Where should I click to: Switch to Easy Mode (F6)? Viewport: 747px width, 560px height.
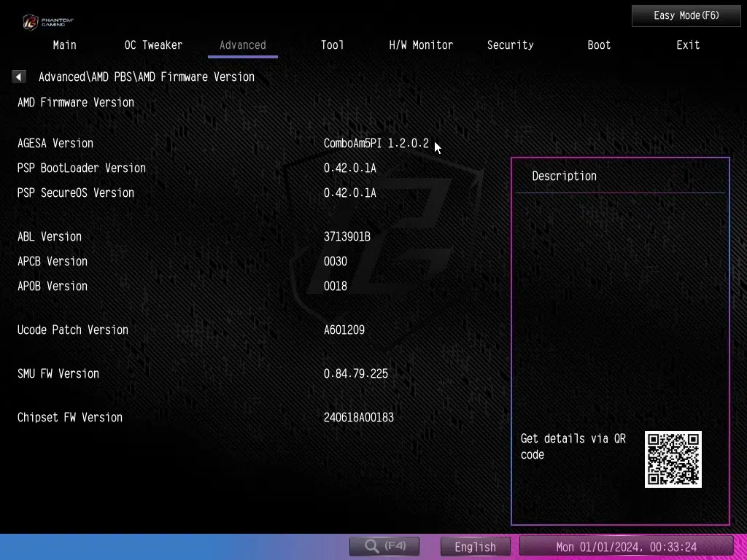(x=676, y=15)
